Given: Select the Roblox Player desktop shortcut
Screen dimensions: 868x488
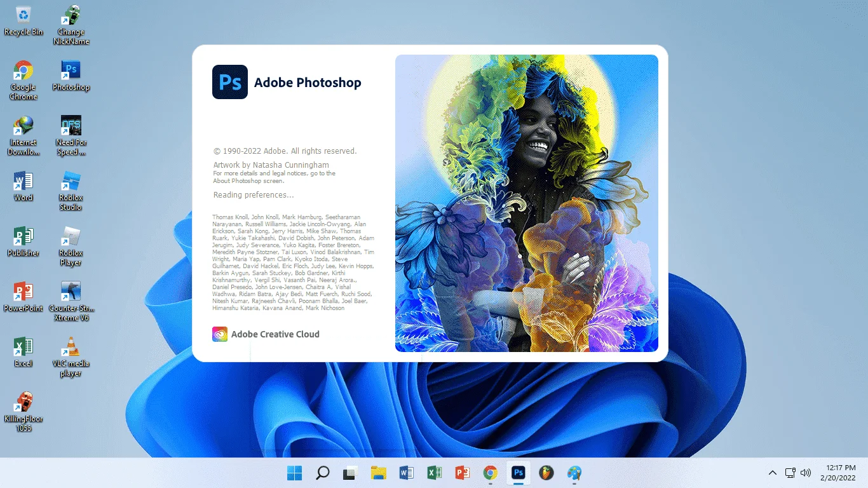Looking at the screenshot, I should click(x=71, y=247).
